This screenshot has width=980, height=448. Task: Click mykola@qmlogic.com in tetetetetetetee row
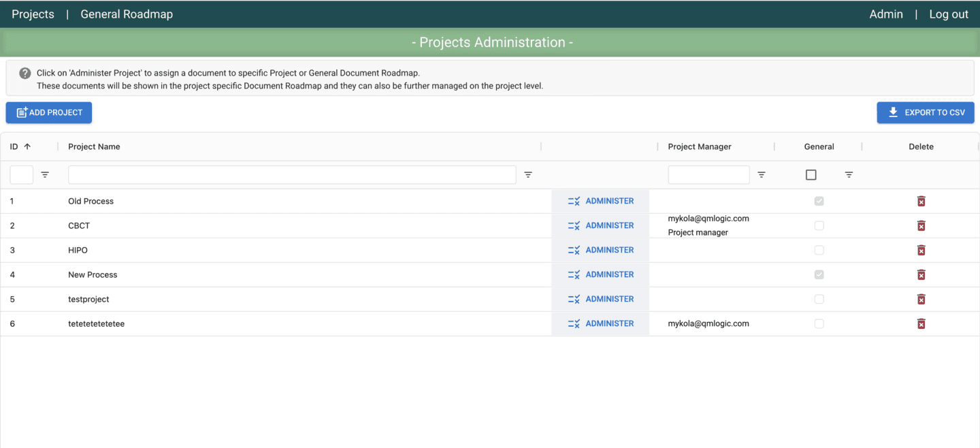[708, 323]
